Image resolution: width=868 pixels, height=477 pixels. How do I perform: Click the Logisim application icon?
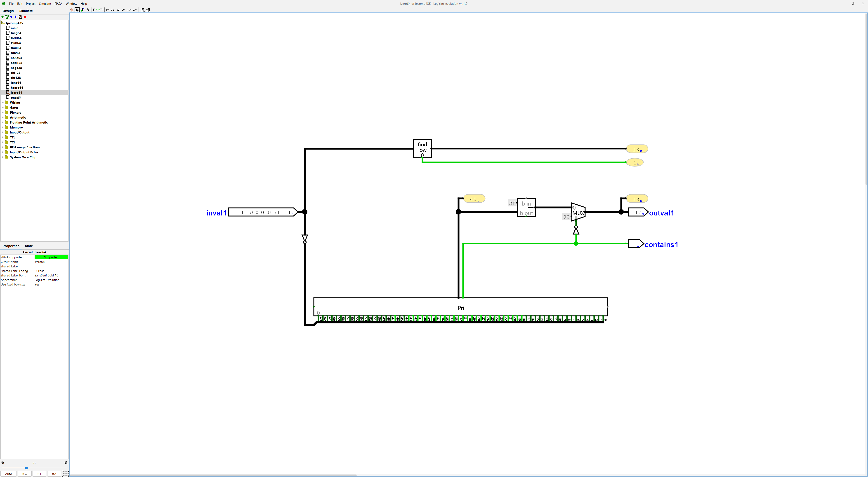coord(3,4)
